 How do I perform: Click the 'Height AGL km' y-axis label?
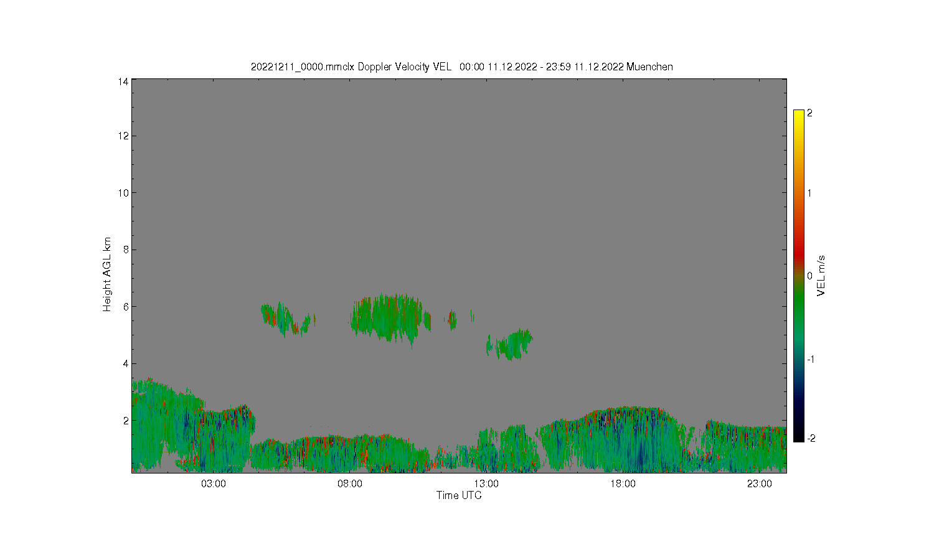coord(107,274)
